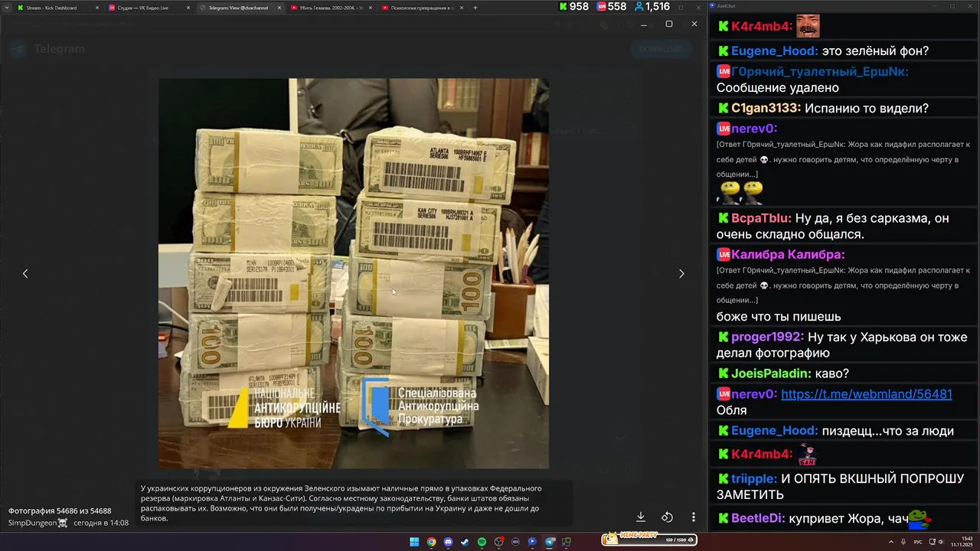Click the 'Сообщение удалено' chat message
This screenshot has width=980, height=551.
pyautogui.click(x=777, y=88)
